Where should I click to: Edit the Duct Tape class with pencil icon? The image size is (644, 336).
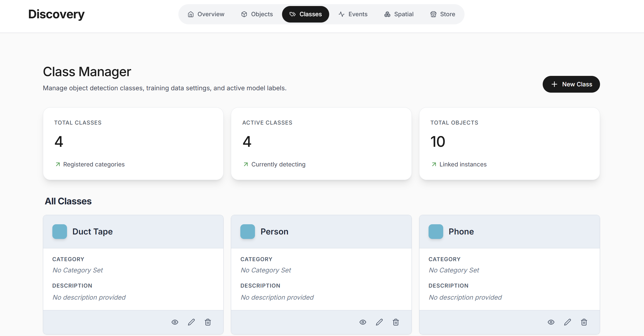coord(191,322)
